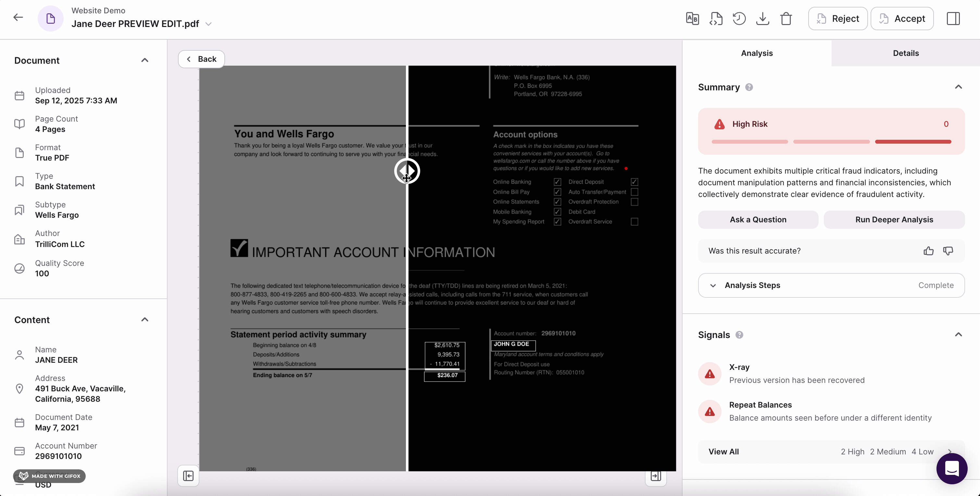This screenshot has height=496, width=980.
Task: Collapse left panel below document viewer
Action: pos(188,476)
